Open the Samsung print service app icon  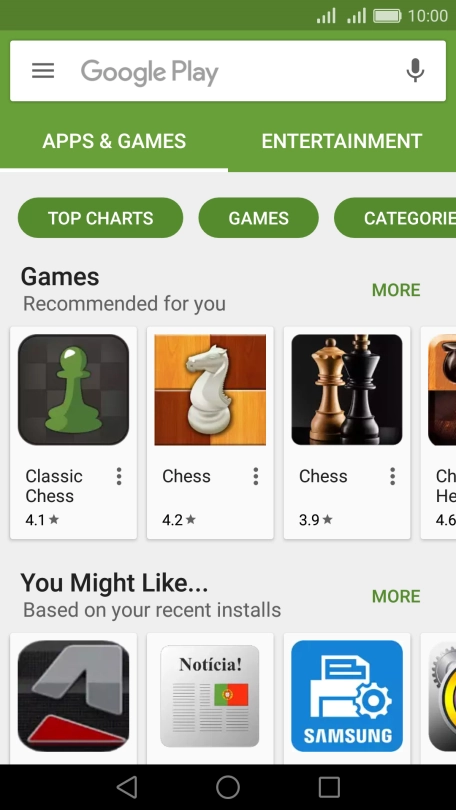click(347, 696)
